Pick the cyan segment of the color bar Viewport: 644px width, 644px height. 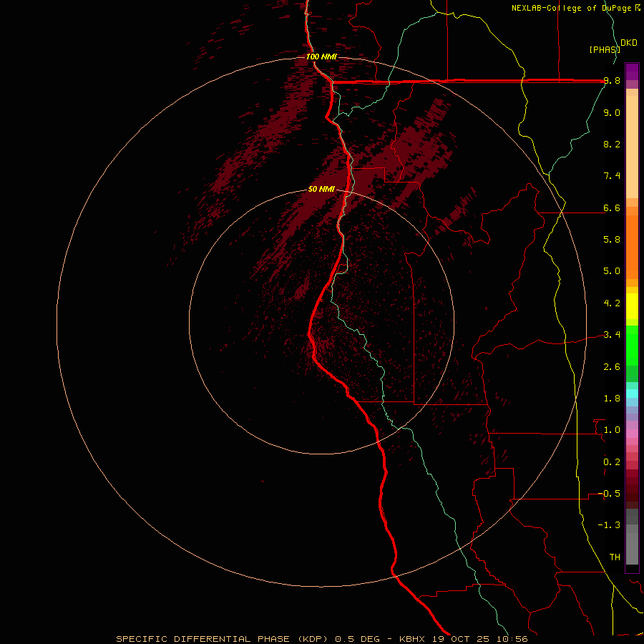[x=632, y=393]
